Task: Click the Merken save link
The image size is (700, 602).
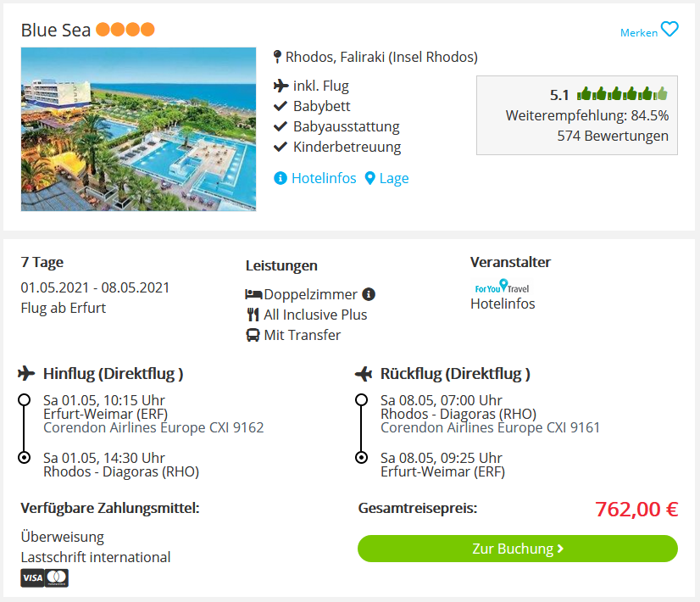Action: pyautogui.click(x=639, y=32)
